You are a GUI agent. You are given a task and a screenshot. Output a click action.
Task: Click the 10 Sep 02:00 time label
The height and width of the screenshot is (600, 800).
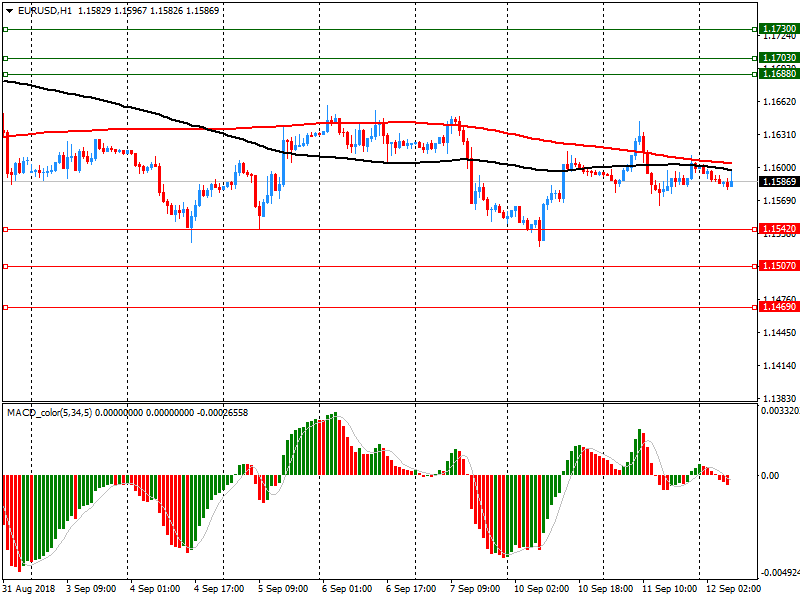click(541, 589)
